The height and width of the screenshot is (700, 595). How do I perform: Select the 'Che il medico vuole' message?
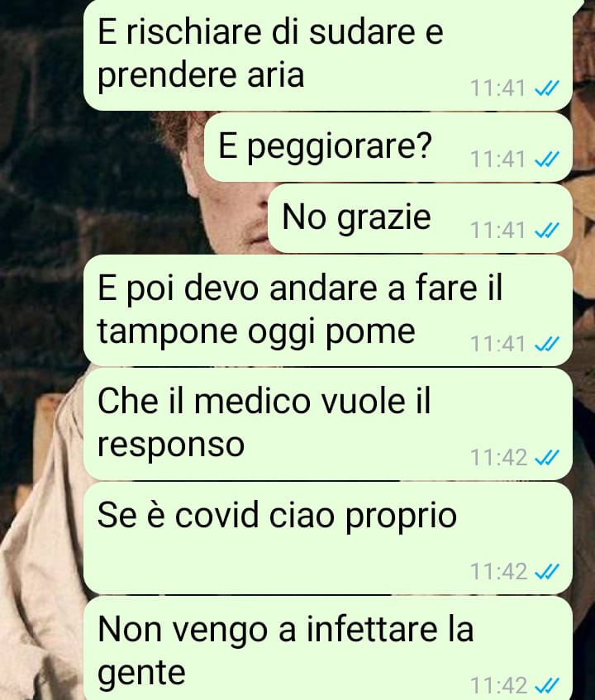[328, 424]
